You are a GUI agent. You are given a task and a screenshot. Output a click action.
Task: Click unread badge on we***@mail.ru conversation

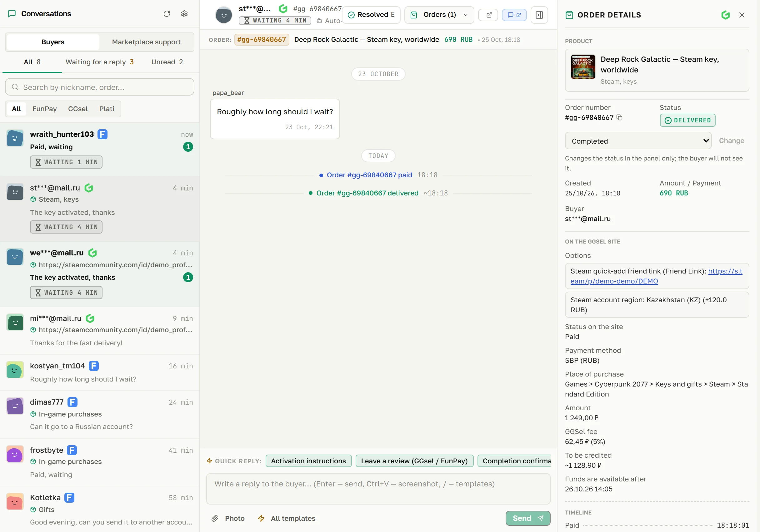click(188, 278)
